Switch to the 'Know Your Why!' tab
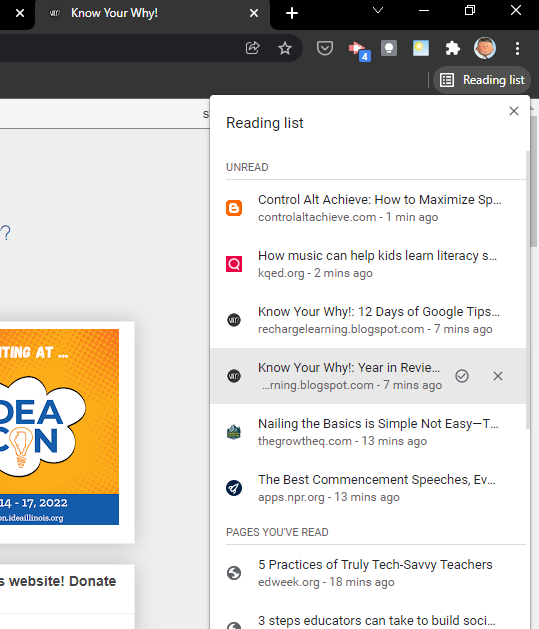This screenshot has height=629, width=539. pyautogui.click(x=152, y=15)
